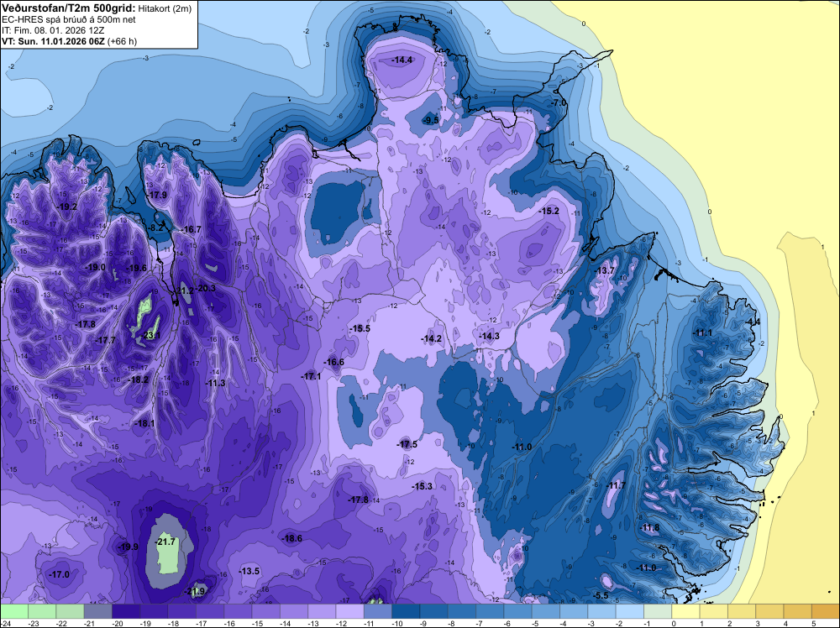Click the -19.6 temperature value
This screenshot has width=840, height=628.
click(136, 268)
